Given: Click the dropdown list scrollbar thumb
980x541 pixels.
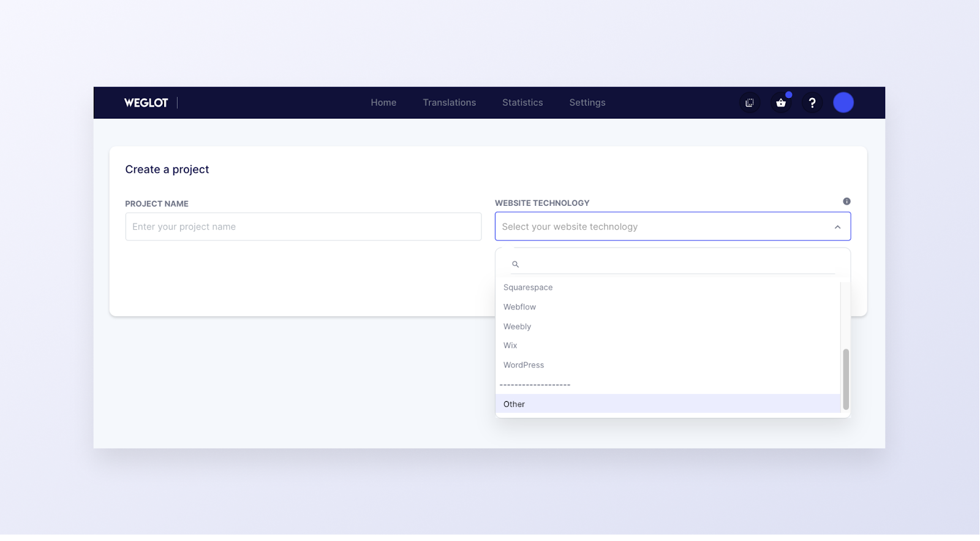Looking at the screenshot, I should 846,379.
